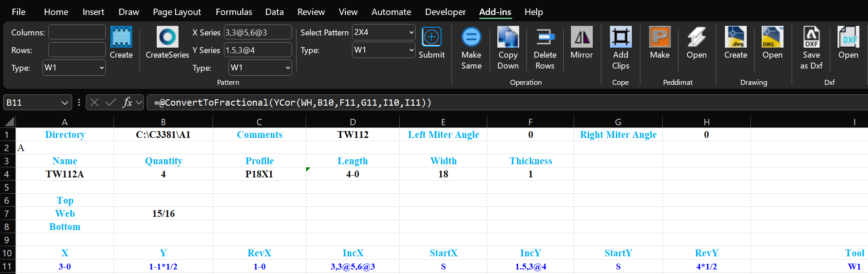Click Save as Dxf icon

811,37
